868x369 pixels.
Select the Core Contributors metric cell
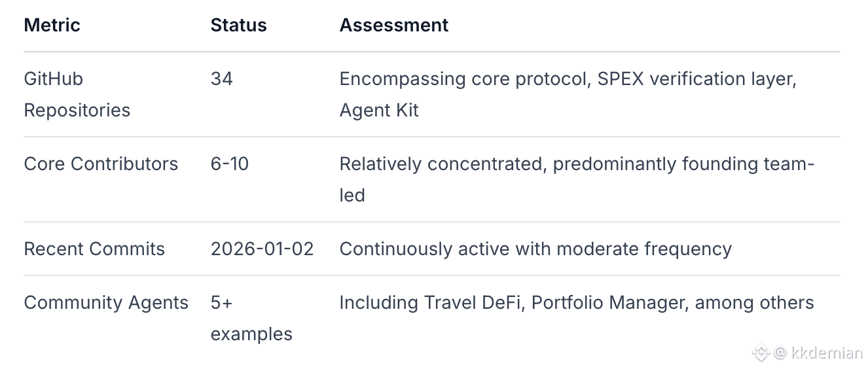[x=101, y=164]
